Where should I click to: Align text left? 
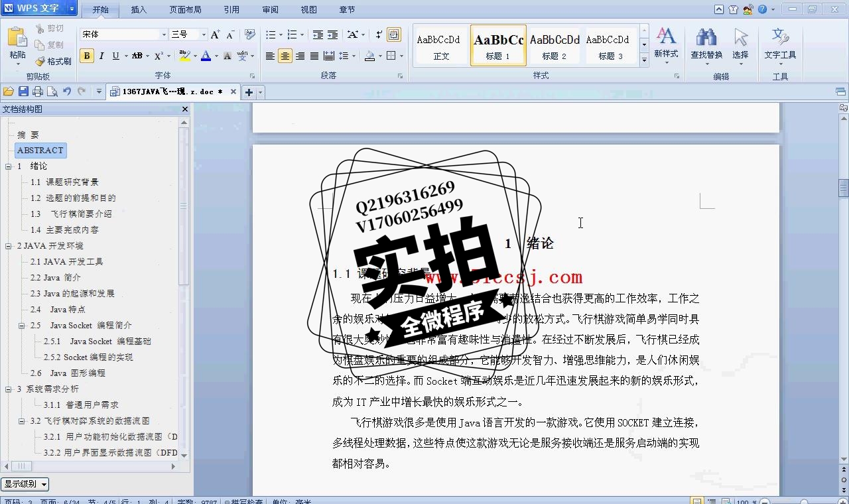271,56
